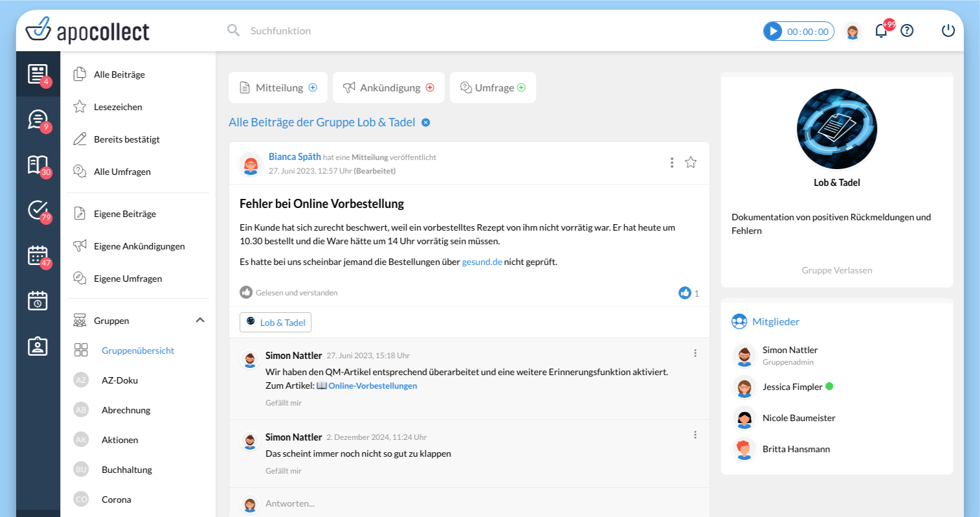Open the tasks checkmark sidebar icon
980x517 pixels.
[38, 210]
